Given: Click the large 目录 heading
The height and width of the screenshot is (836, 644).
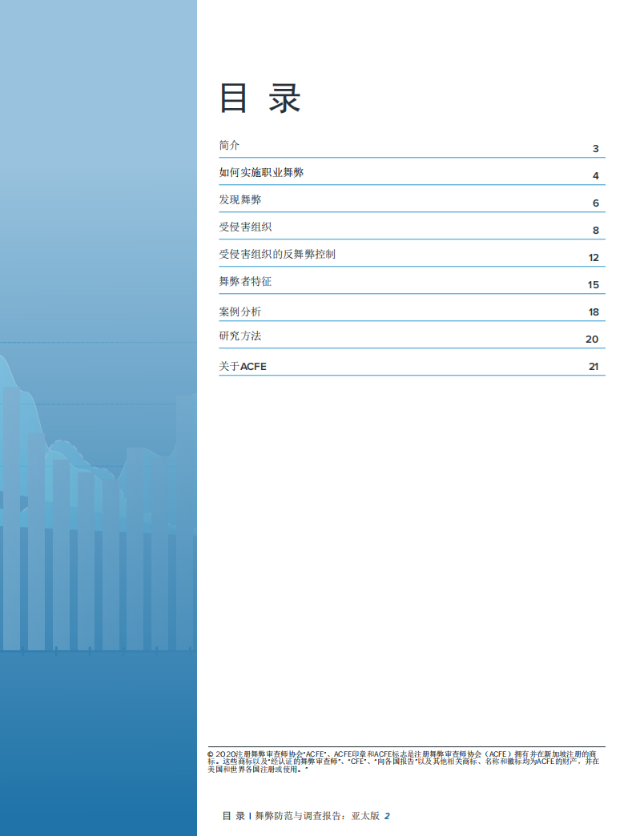Looking at the screenshot, I should point(260,98).
